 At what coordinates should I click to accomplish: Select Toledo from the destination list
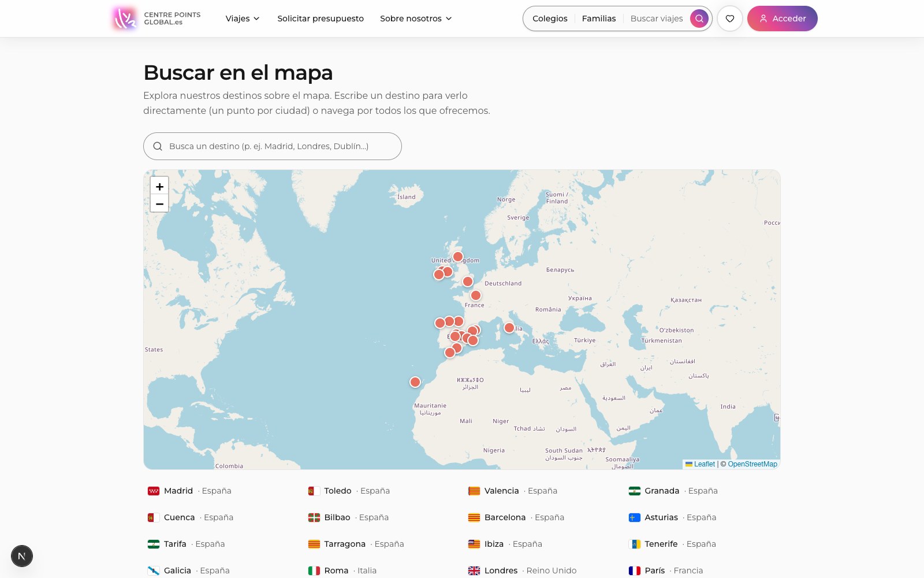pyautogui.click(x=349, y=491)
